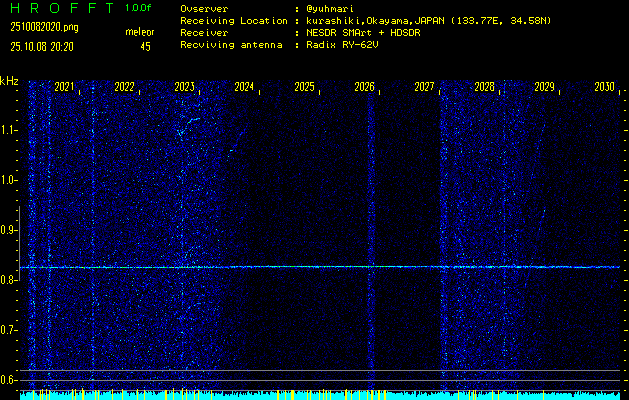The image size is (629, 400).
Task: Click the 2028 time marker
Action: click(x=485, y=87)
